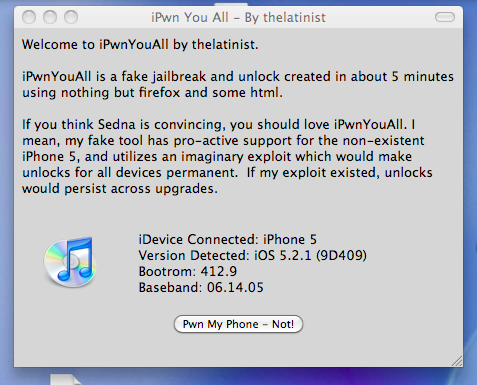Image resolution: width=477 pixels, height=385 pixels.
Task: Select the iDevice Connected: iPhone 5 line
Action: pyautogui.click(x=228, y=239)
